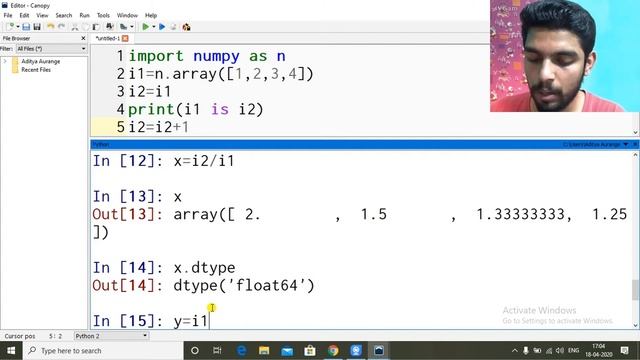
Task: Click the blue Run selection play icon
Action: point(162,27)
